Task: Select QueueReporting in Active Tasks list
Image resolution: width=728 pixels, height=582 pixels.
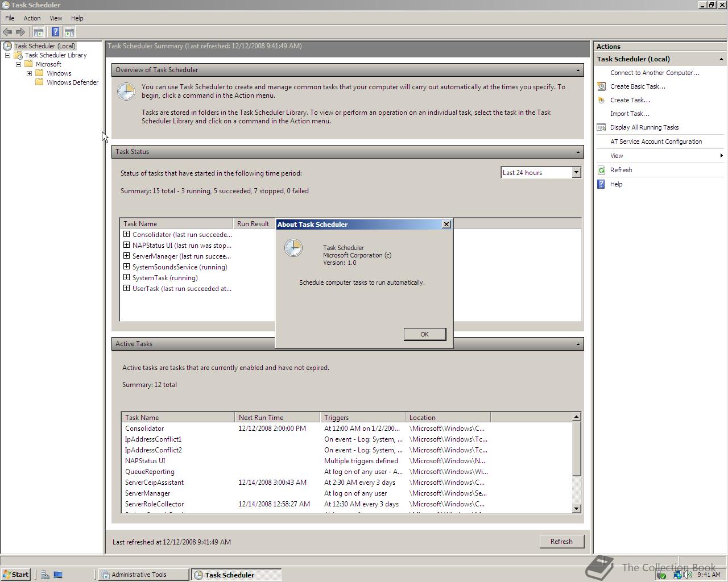Action: (150, 472)
